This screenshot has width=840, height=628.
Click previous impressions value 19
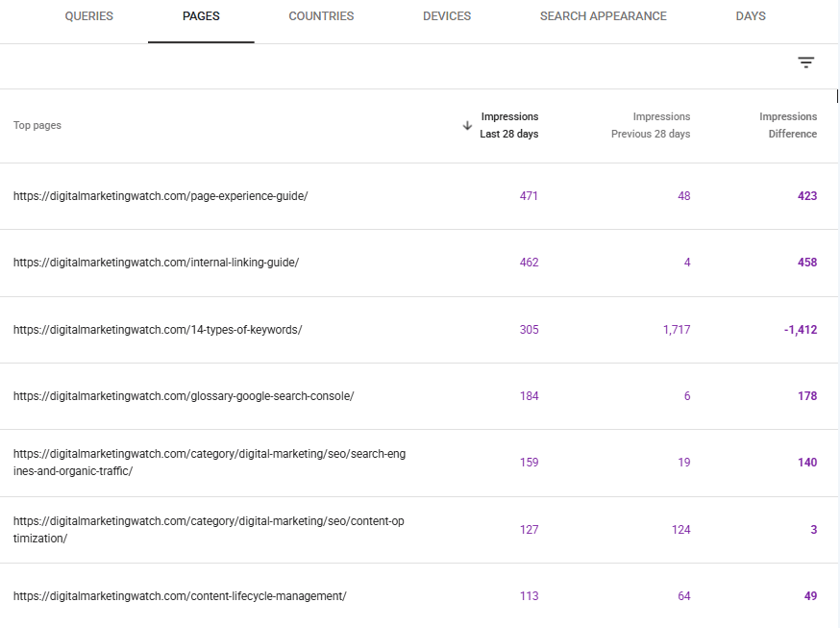tap(683, 463)
